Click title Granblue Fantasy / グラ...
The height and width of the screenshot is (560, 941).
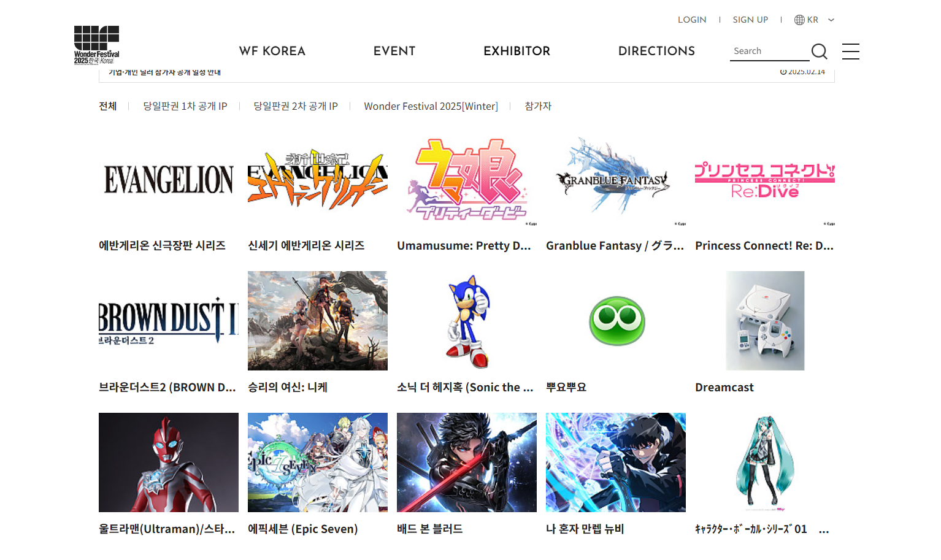tap(615, 245)
